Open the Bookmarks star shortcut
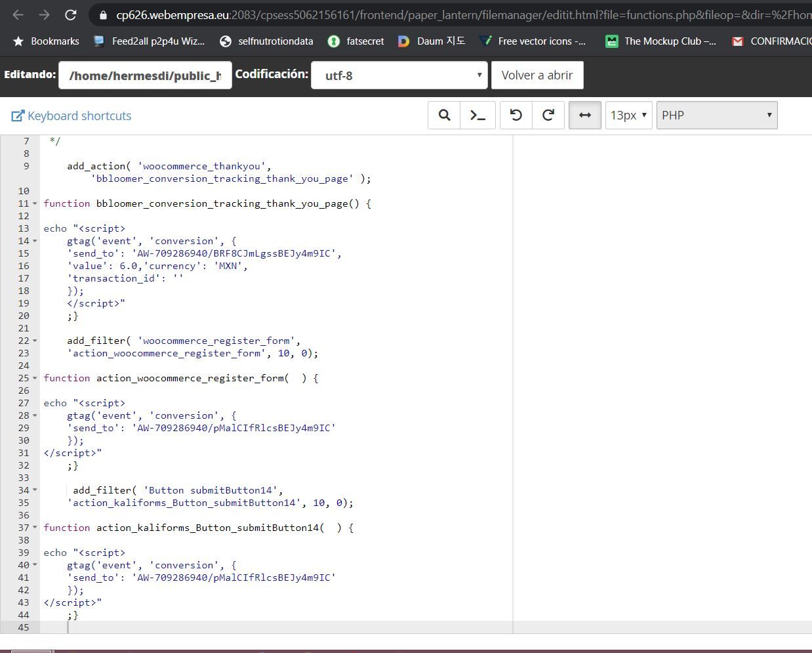 [46, 41]
